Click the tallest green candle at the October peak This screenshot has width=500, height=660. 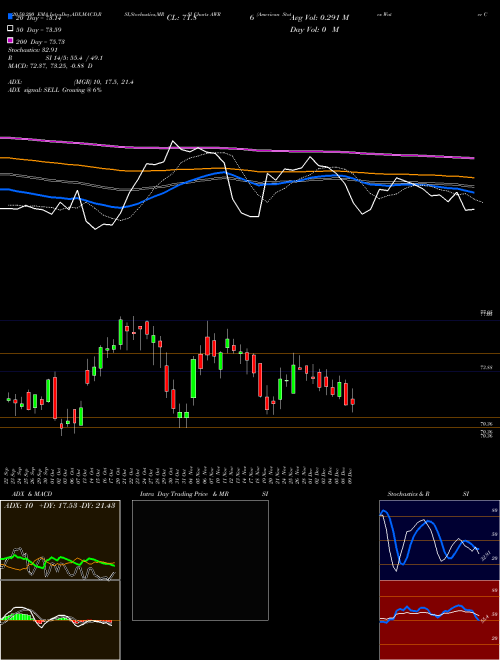(x=121, y=332)
